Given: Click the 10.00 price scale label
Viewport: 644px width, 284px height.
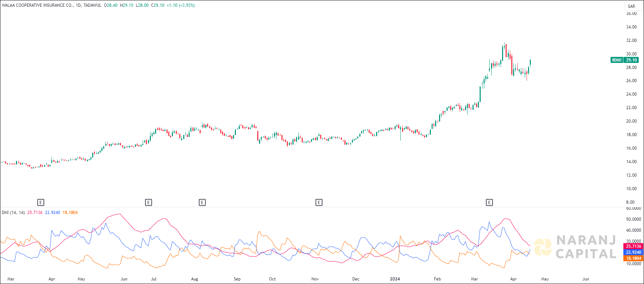Looking at the screenshot, I should point(632,189).
